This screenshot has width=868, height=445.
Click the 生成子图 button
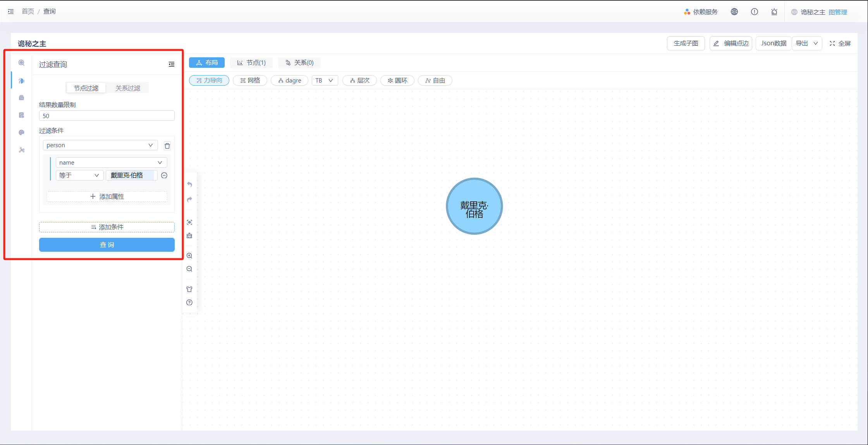686,43
